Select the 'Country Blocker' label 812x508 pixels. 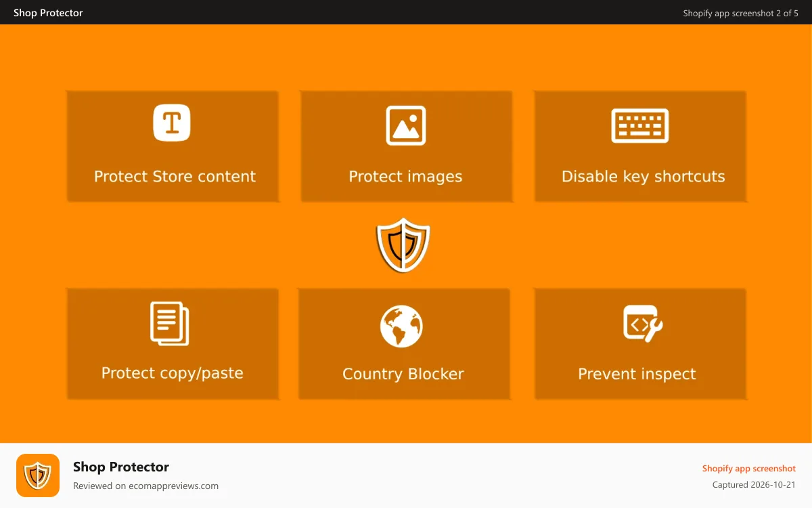(x=403, y=374)
